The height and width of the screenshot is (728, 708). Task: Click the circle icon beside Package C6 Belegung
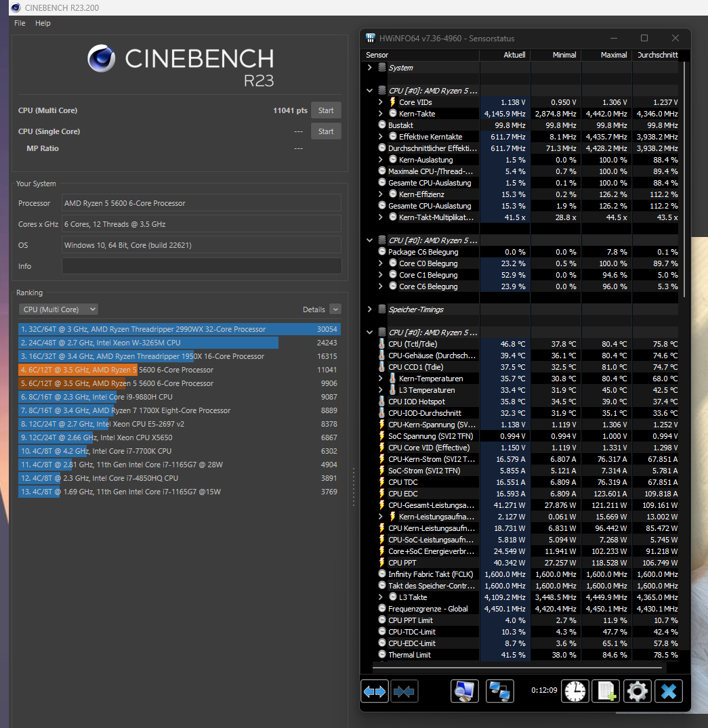(382, 252)
